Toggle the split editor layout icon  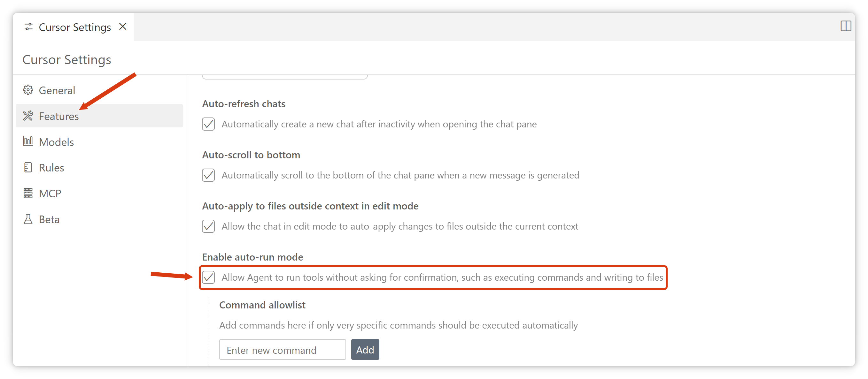pos(845,26)
